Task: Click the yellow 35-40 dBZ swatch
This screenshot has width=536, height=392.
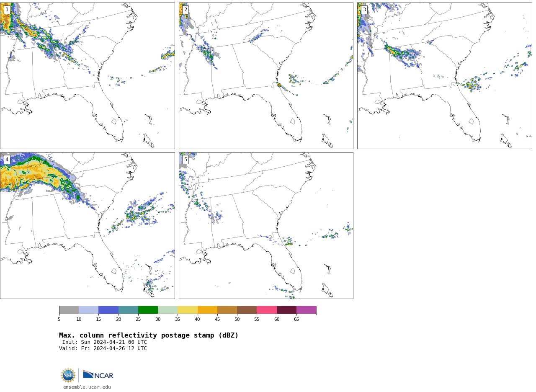Action: pos(188,310)
